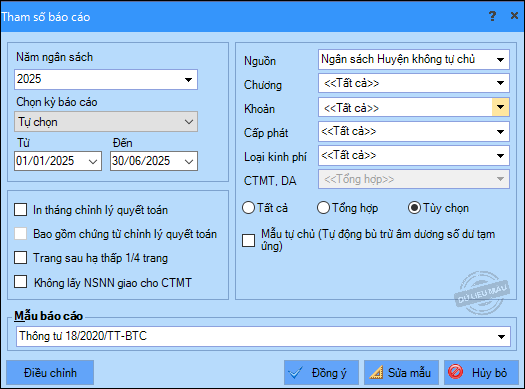The width and height of the screenshot is (525, 389).
Task: Click the Sửa mẫu text label
Action: [409, 373]
